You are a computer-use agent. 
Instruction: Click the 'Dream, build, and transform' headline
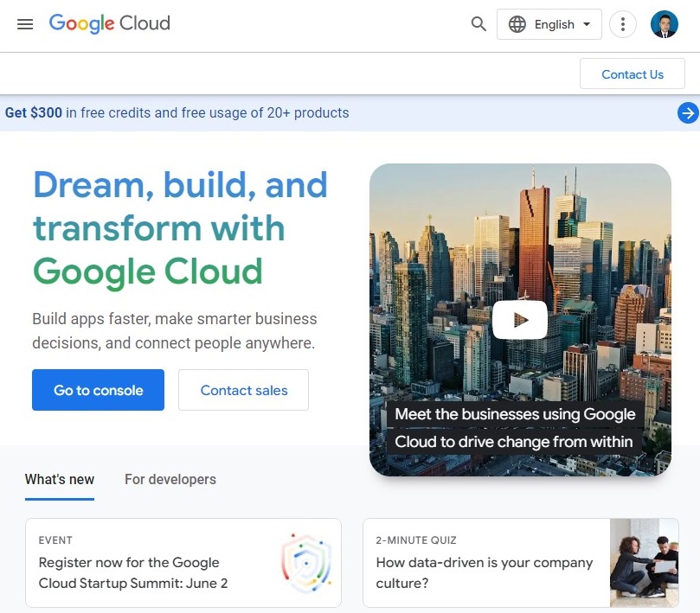click(180, 228)
